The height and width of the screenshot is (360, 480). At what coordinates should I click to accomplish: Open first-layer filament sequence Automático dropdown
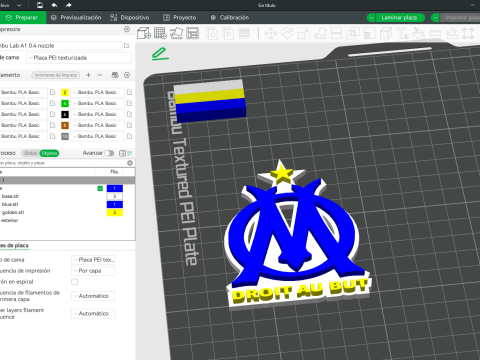(93, 296)
